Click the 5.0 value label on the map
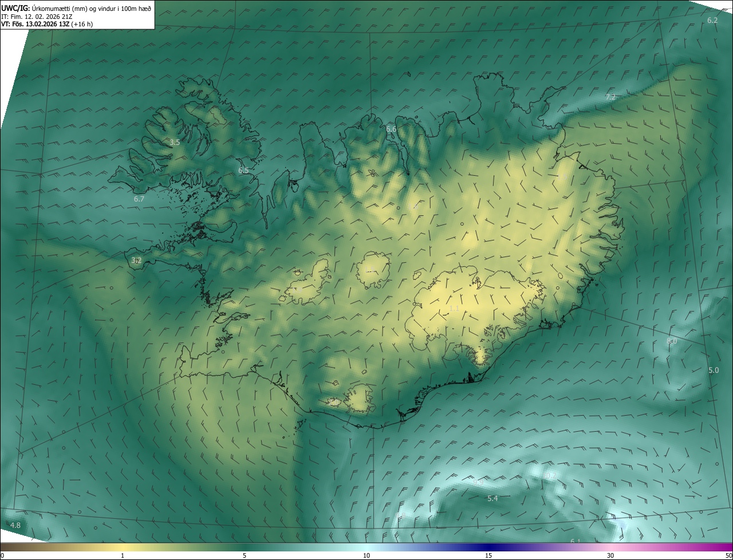Image resolution: width=733 pixels, height=560 pixels. (x=714, y=370)
